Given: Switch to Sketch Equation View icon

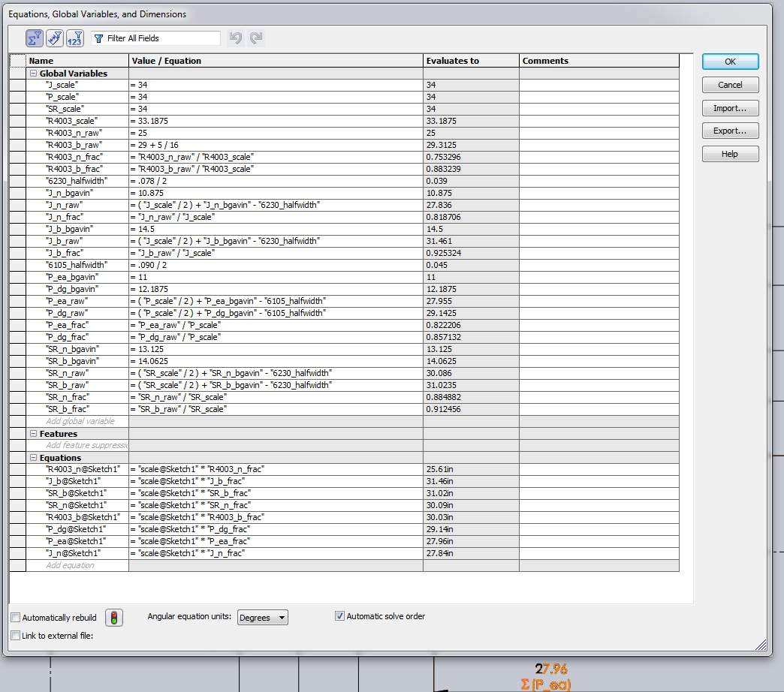Looking at the screenshot, I should click(x=55, y=38).
